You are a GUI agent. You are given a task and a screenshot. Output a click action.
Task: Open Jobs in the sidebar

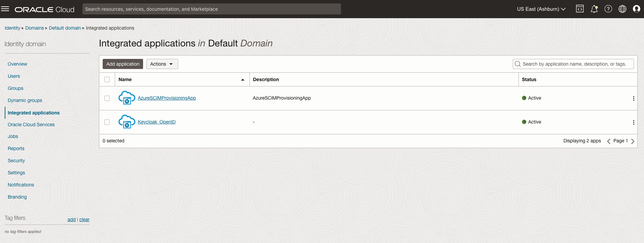(x=13, y=136)
